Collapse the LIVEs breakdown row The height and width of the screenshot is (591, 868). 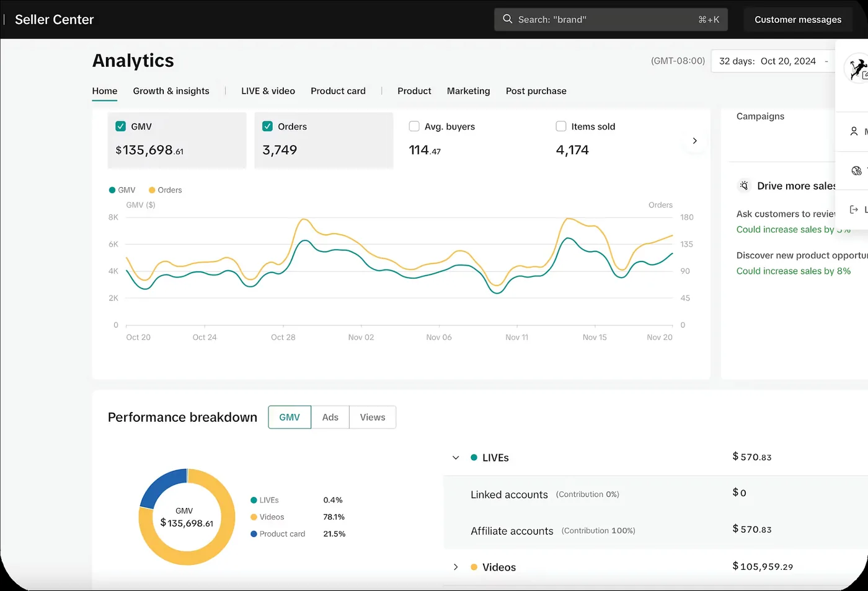[456, 458]
